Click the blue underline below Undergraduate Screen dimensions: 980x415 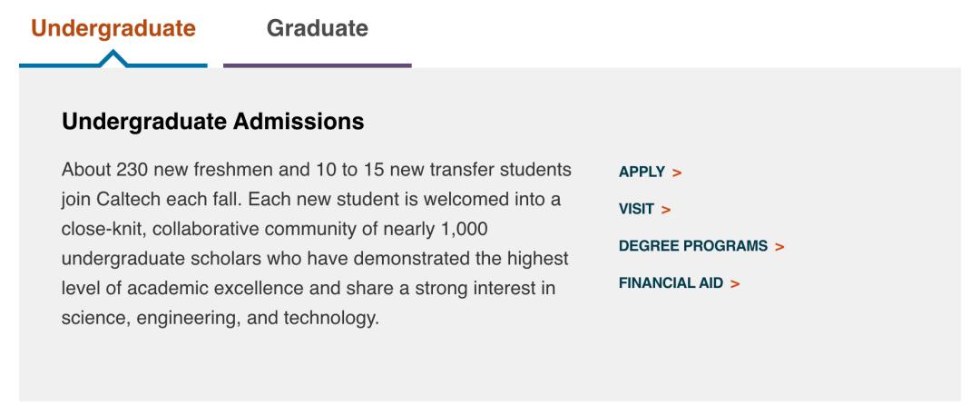pos(54,65)
